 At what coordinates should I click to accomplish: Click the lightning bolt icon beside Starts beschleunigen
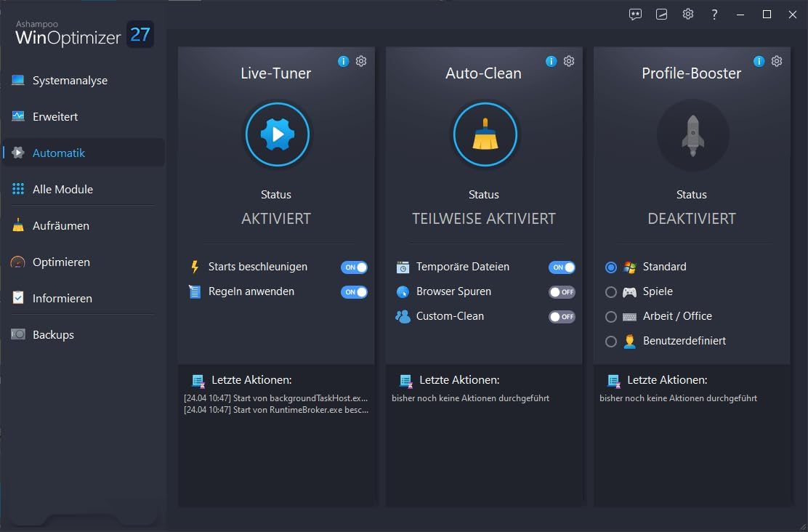click(195, 267)
